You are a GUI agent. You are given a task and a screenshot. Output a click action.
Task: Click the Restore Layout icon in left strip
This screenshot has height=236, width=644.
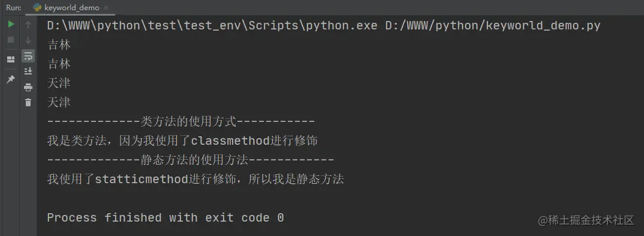tap(11, 59)
